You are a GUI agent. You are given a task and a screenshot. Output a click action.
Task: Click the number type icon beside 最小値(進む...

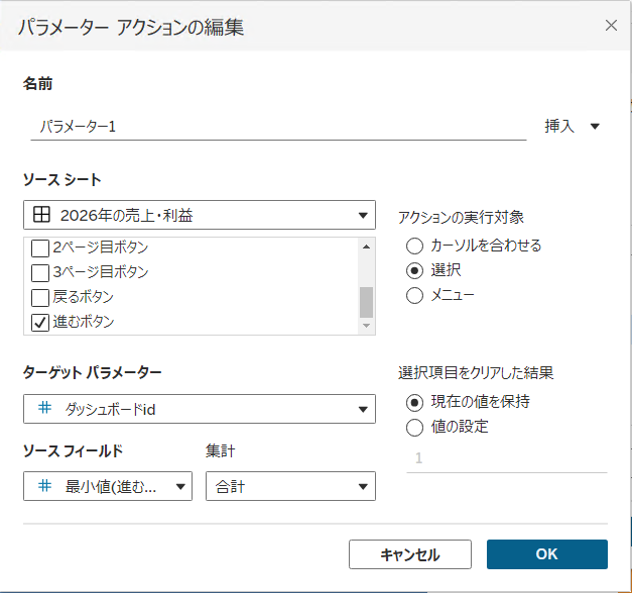45,486
